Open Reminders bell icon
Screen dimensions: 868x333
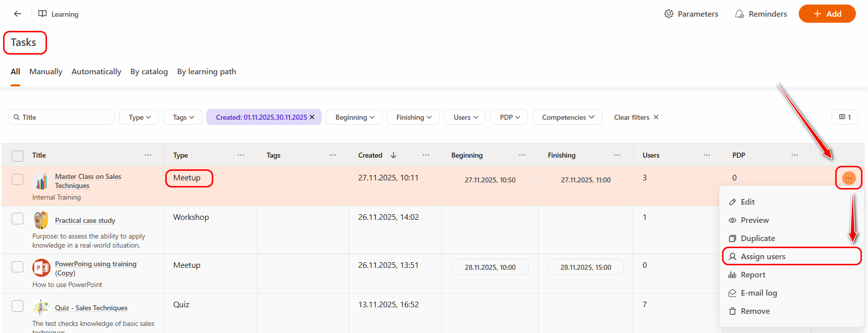coord(740,14)
